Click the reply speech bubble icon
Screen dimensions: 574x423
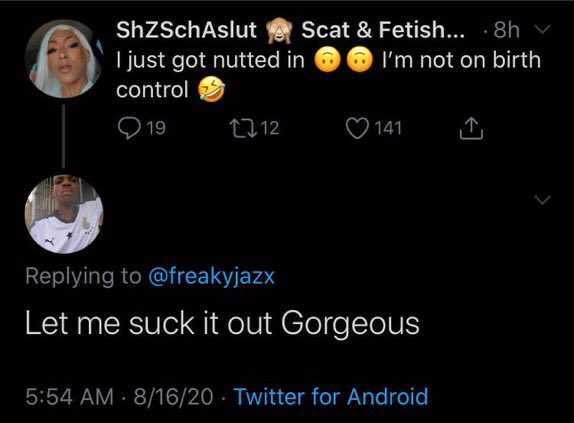(130, 128)
